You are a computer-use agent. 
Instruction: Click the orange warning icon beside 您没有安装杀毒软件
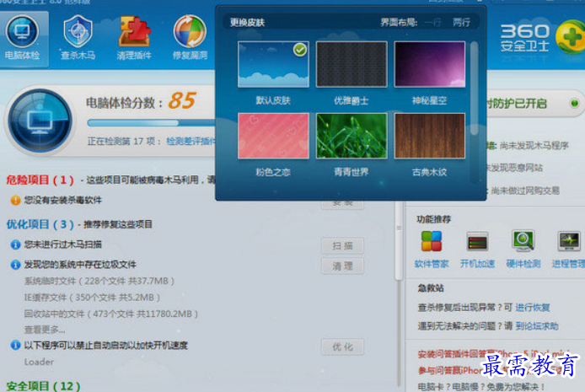(x=15, y=201)
